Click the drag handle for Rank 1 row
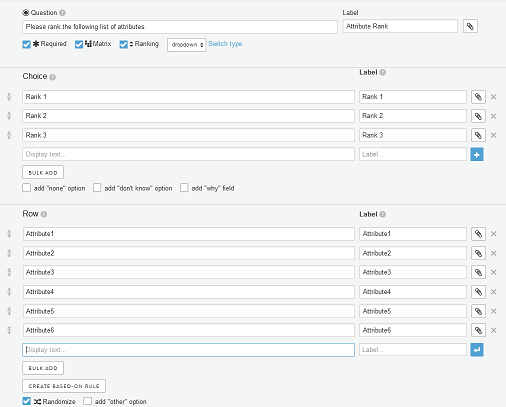The height and width of the screenshot is (407, 506). pyautogui.click(x=9, y=97)
